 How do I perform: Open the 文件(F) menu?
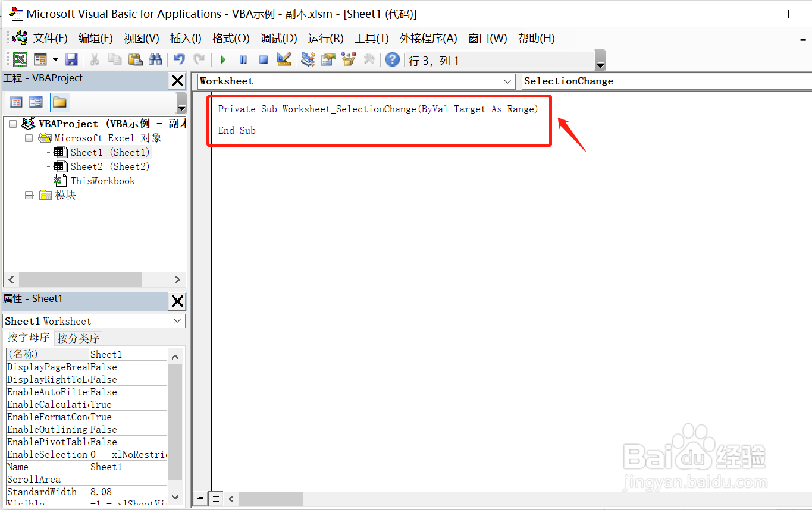coord(51,39)
